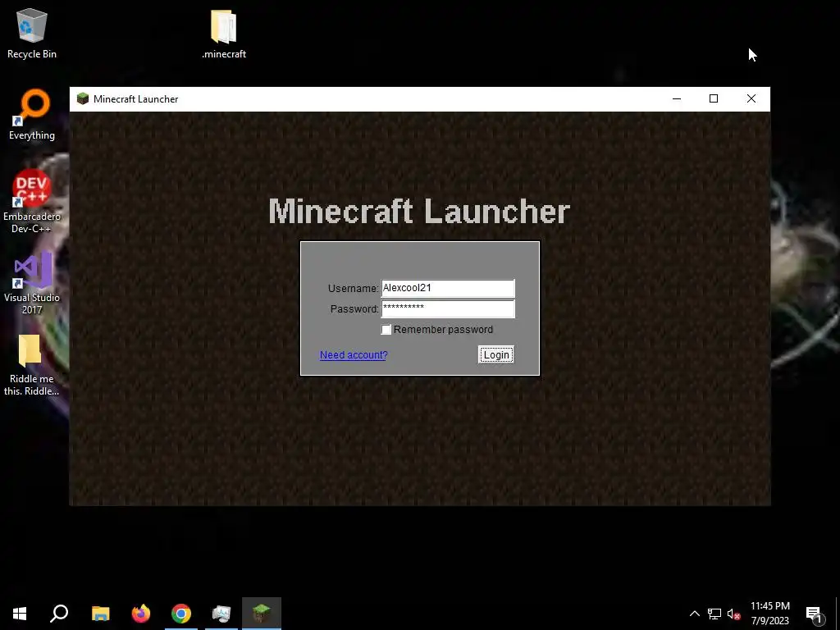Image resolution: width=840 pixels, height=630 pixels.
Task: Open the Need account? link
Action: click(354, 354)
